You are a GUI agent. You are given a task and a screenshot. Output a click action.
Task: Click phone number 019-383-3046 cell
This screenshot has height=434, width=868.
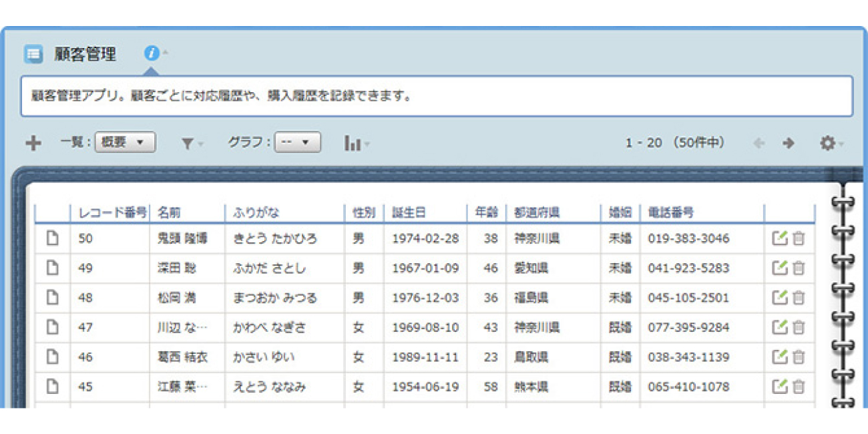[x=688, y=238]
